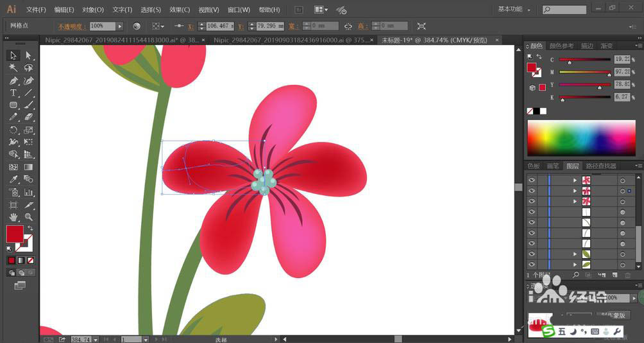The width and height of the screenshot is (644, 343).
Task: Activate the Hand tool
Action: 13,216
